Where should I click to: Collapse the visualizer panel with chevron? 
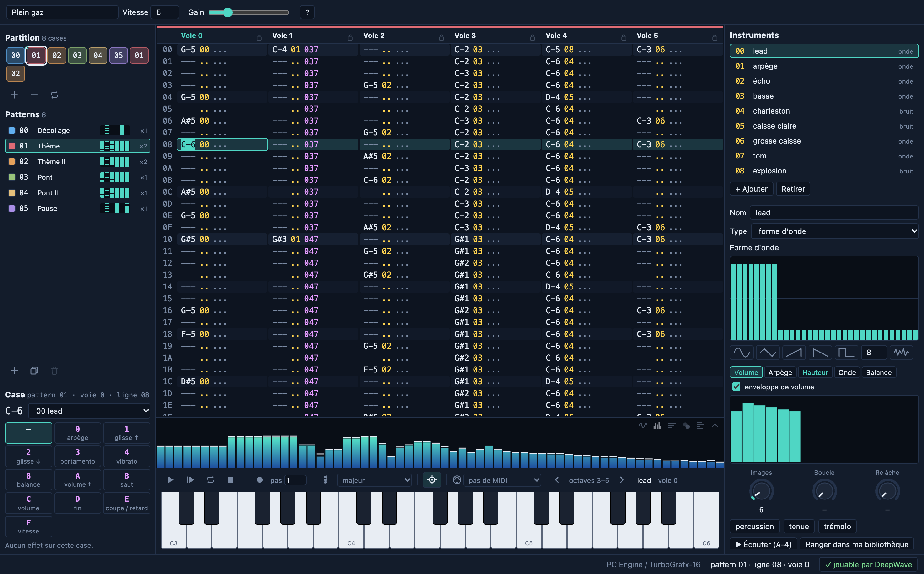[715, 426]
